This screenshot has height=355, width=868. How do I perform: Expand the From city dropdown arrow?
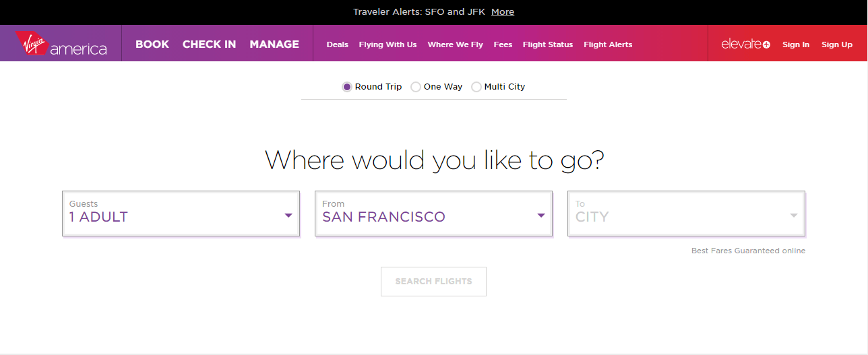click(x=541, y=216)
